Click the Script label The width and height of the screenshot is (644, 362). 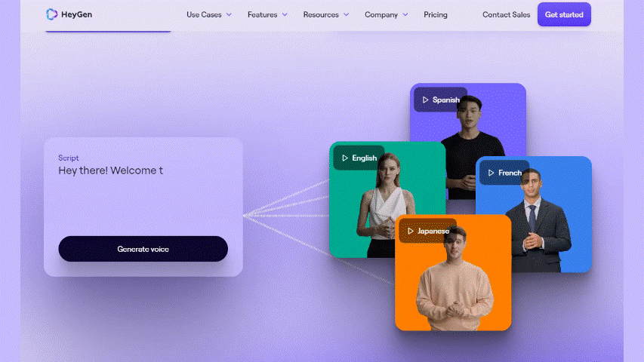point(68,158)
